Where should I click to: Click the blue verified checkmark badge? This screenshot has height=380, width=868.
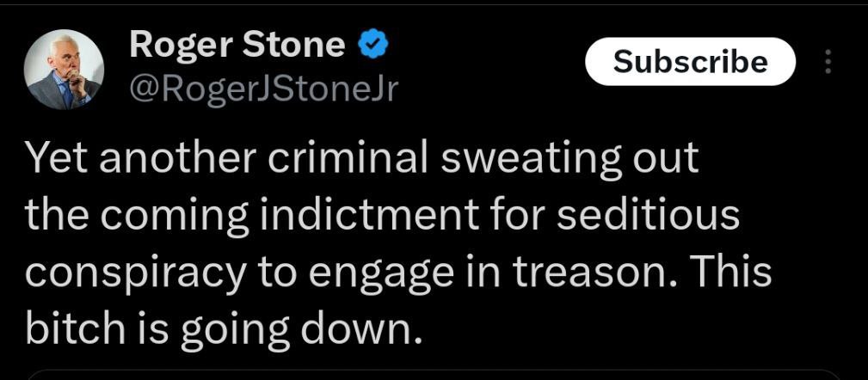pyautogui.click(x=374, y=44)
